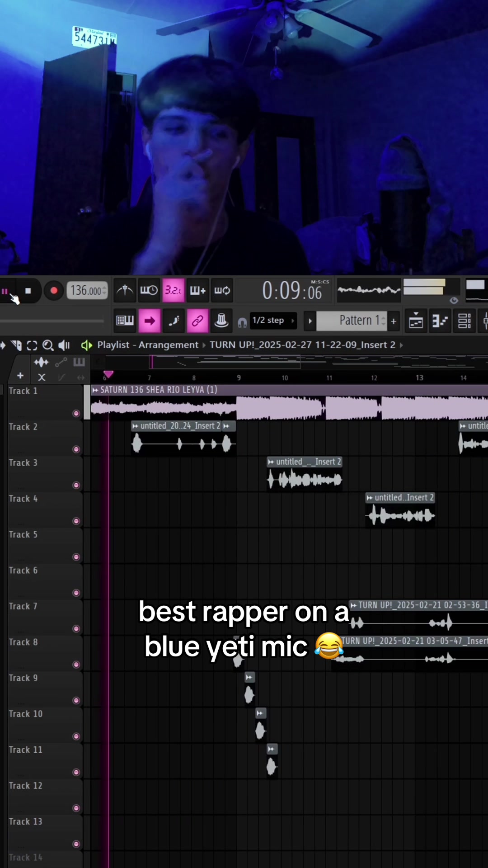
Task: Toggle multilink to controllers icon
Action: 197,321
